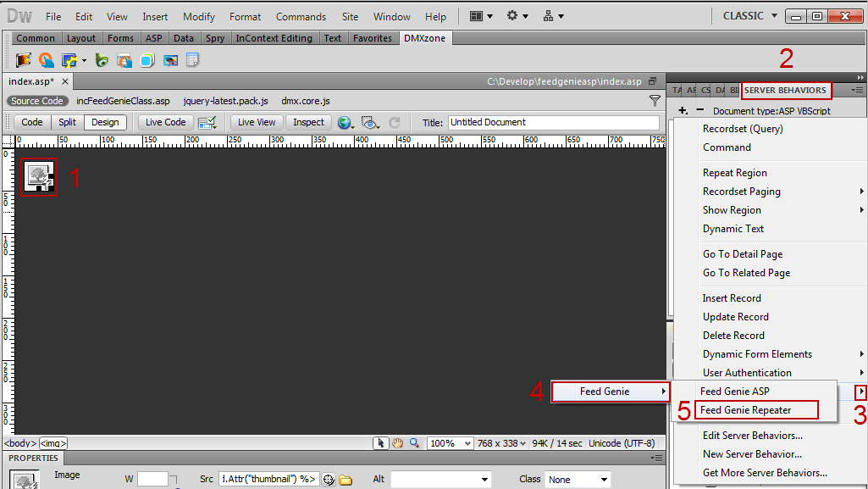
Task: Choose the Zoom magnifier tool in status bar
Action: tap(414, 443)
